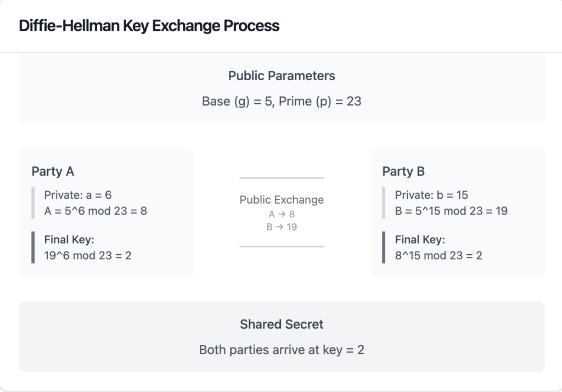562x392 pixels.
Task: Click the 8^15 mod 23 = 2 result
Action: click(439, 255)
